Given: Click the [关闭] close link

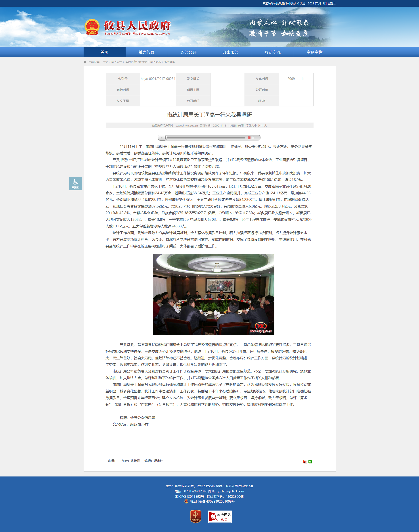Looking at the screenshot, I should [x=241, y=126].
